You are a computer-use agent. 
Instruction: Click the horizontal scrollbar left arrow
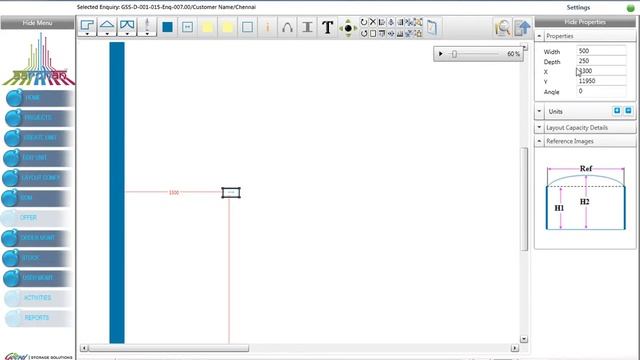tap(84, 348)
